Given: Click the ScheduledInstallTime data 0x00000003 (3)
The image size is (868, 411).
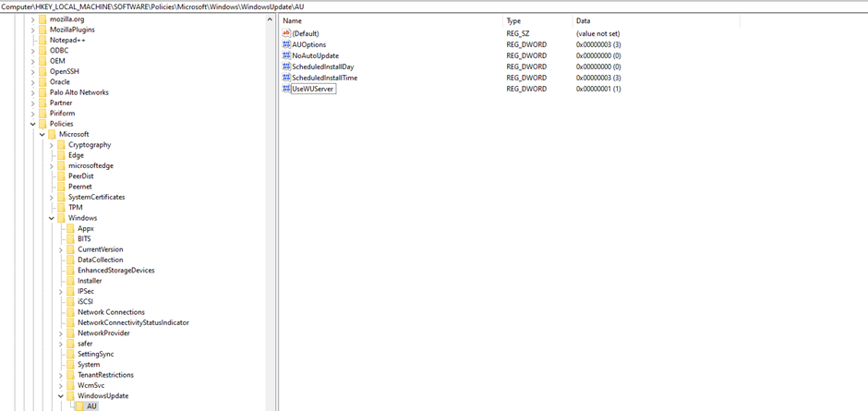Looking at the screenshot, I should [598, 78].
